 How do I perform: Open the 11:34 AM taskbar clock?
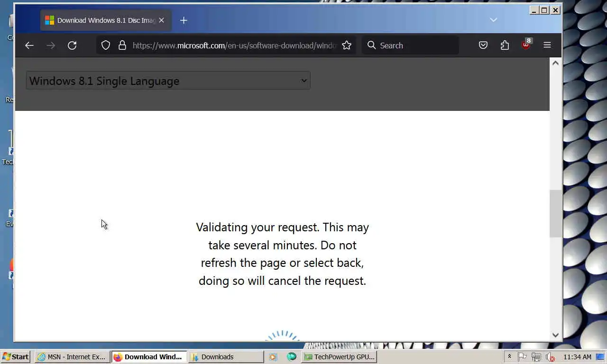pyautogui.click(x=577, y=357)
